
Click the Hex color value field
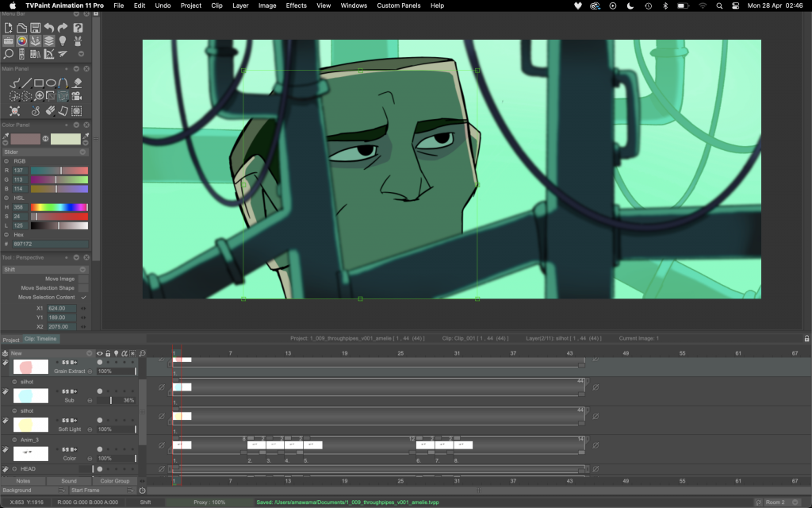pyautogui.click(x=50, y=244)
